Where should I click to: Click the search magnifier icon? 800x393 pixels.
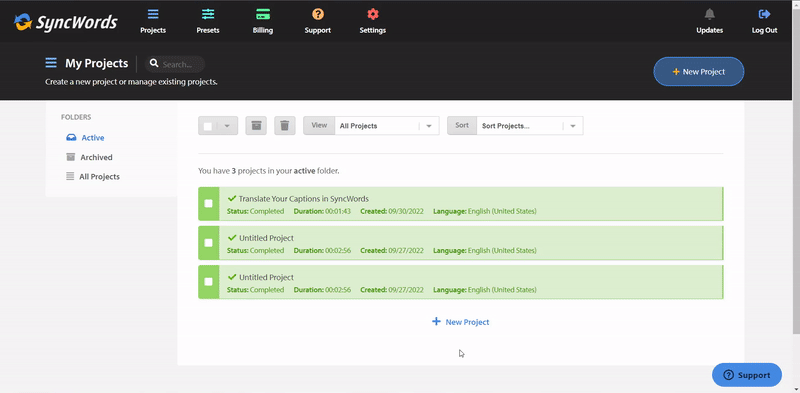[x=154, y=64]
